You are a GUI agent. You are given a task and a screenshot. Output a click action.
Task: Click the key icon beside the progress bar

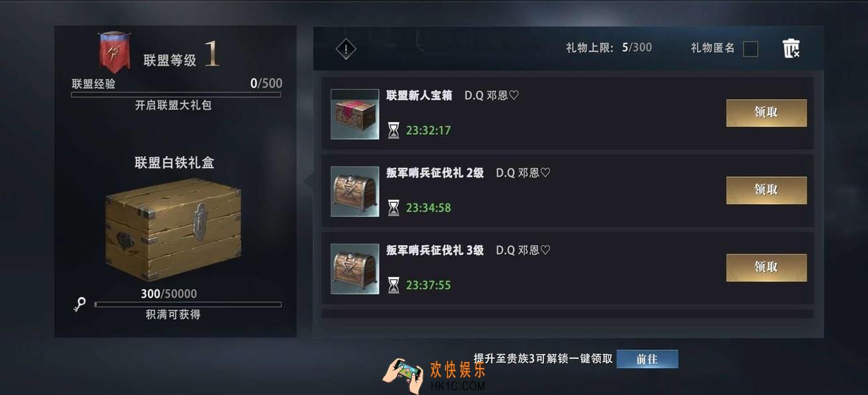point(79,305)
